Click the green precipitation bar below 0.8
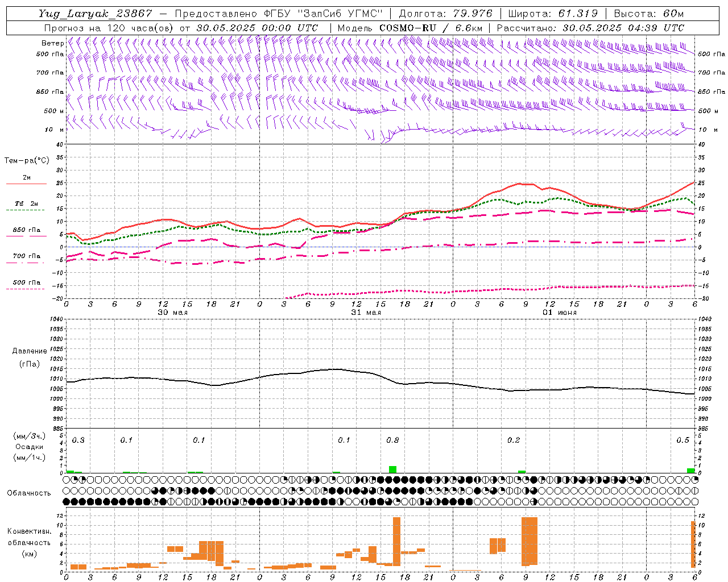 tap(392, 469)
